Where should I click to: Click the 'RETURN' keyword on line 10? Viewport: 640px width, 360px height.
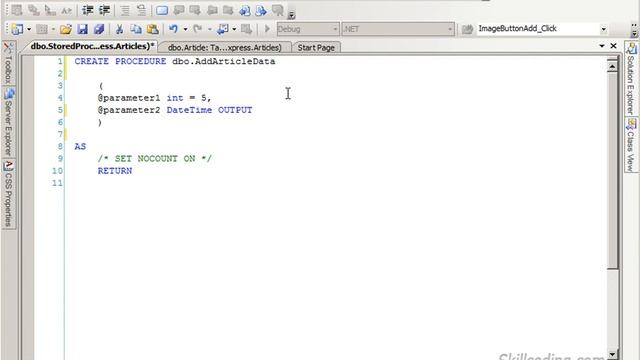tap(115, 171)
